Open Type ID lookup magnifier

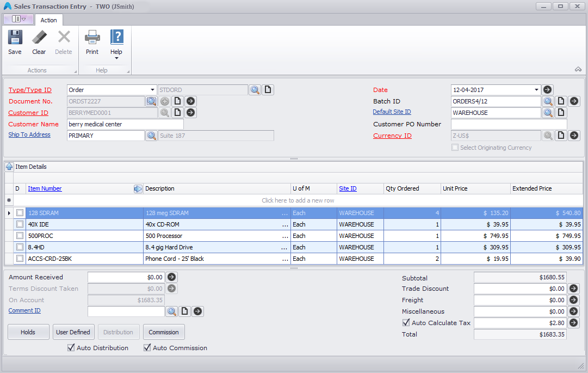point(255,90)
